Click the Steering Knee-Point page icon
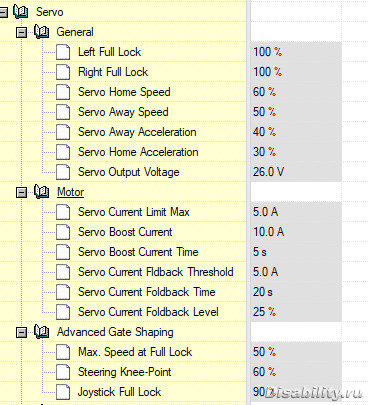The width and height of the screenshot is (368, 405). tap(63, 372)
